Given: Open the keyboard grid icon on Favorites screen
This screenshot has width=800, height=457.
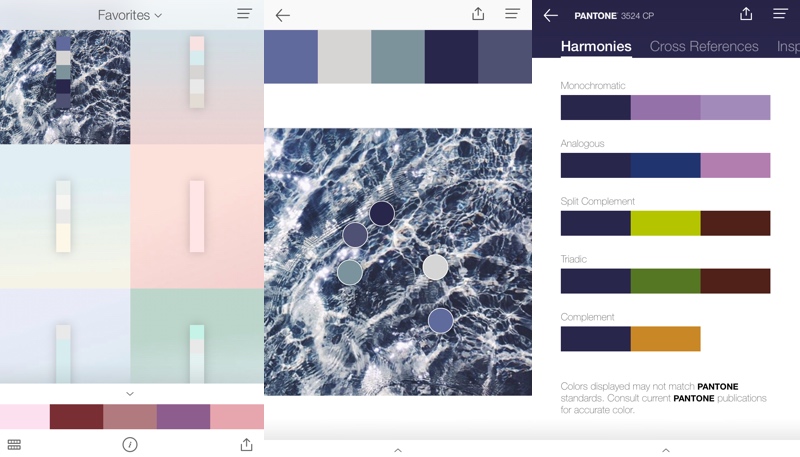Looking at the screenshot, I should point(14,445).
